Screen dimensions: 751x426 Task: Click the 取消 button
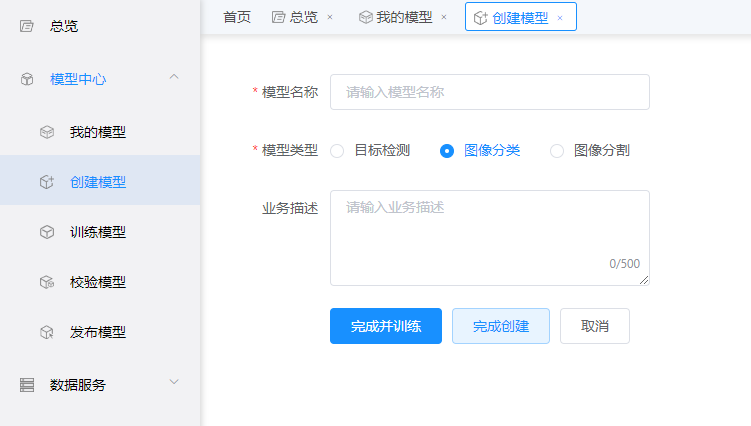click(595, 326)
